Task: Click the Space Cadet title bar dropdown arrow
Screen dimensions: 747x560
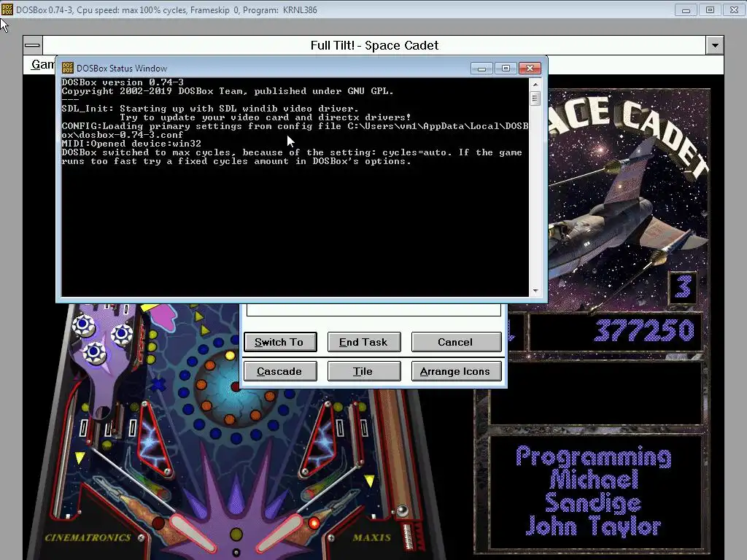Action: (715, 45)
